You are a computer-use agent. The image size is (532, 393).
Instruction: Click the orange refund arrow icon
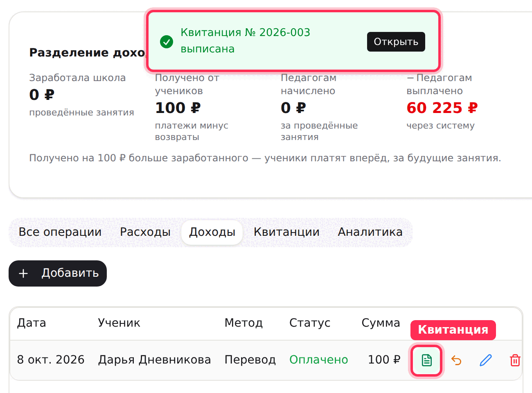(456, 360)
